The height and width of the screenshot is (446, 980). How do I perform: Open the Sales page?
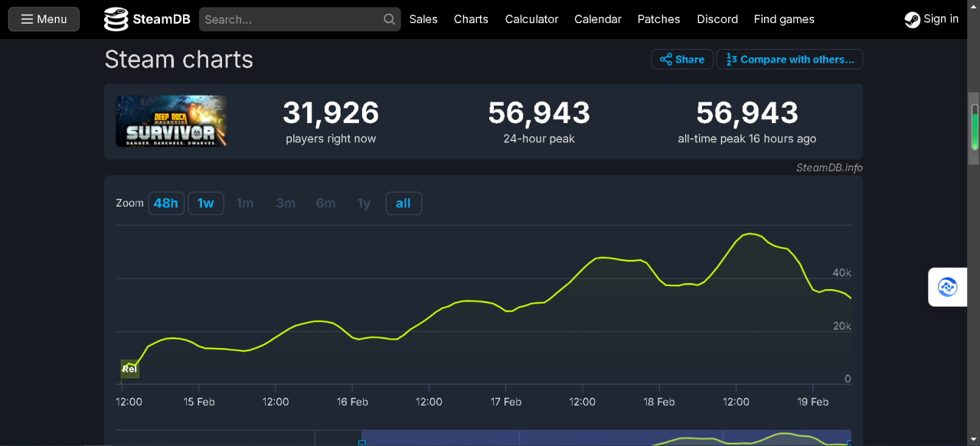[x=423, y=19]
